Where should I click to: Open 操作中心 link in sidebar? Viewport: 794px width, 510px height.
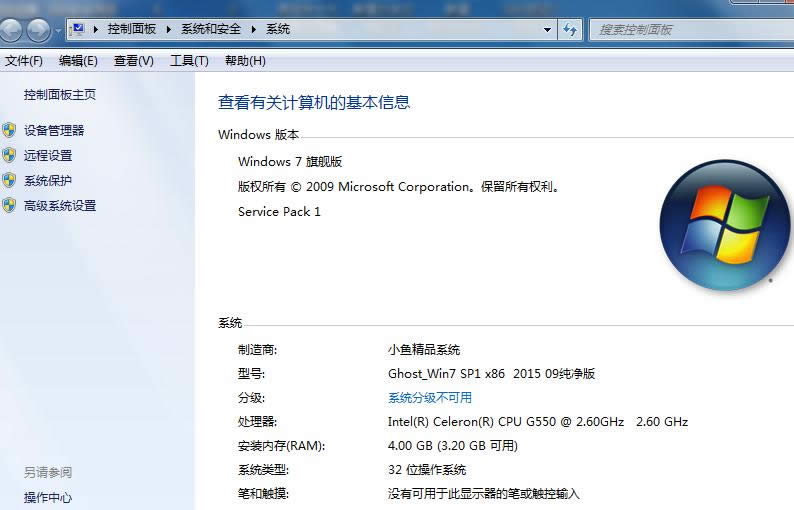tap(48, 498)
